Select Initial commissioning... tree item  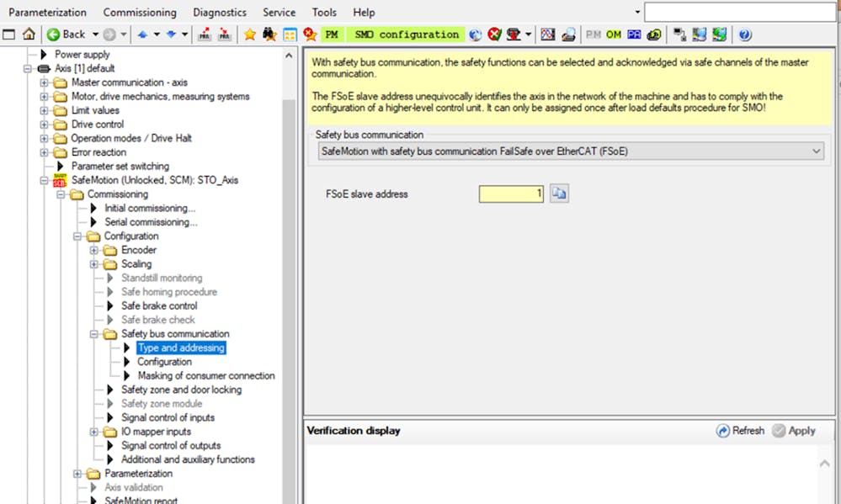pyautogui.click(x=150, y=208)
